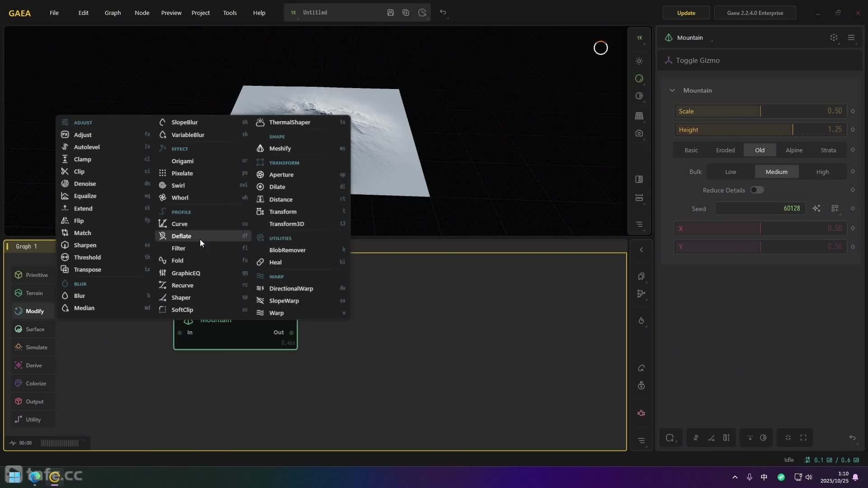Click the randomize seed sparkle icon
Screen dimensions: 868x488
tap(816, 208)
